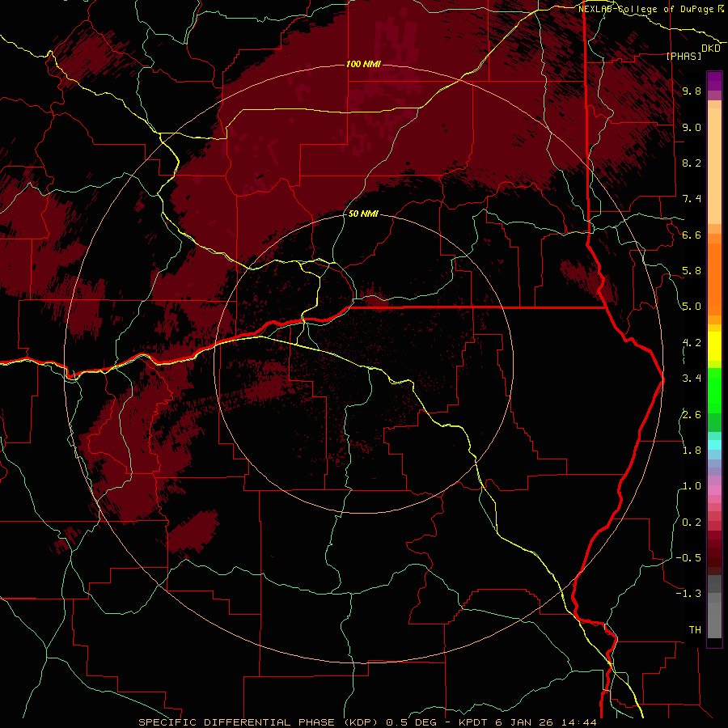This screenshot has width=728, height=728.
Task: Click the 1.8 value on the color scale
Action: (692, 451)
